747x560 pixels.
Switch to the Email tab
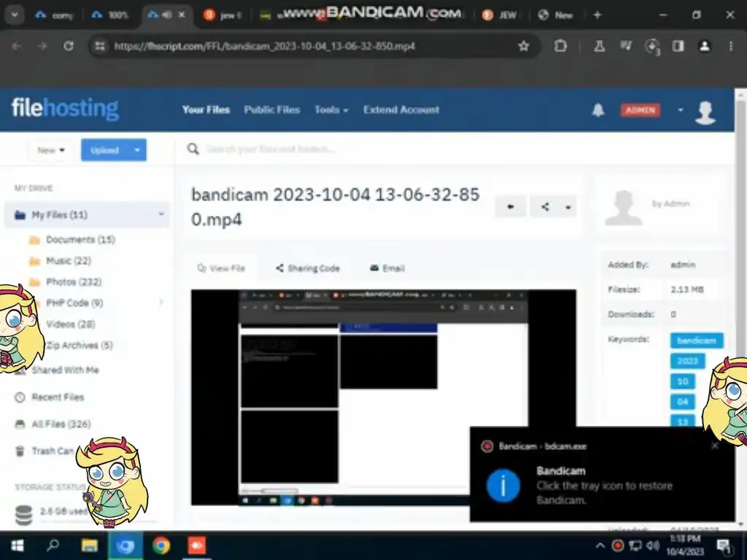(x=387, y=268)
